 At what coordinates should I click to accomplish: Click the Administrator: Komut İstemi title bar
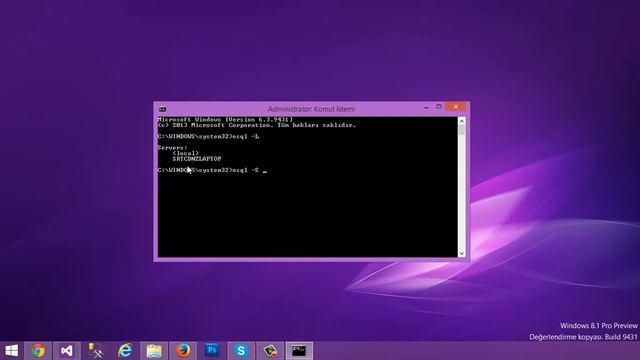click(x=311, y=109)
